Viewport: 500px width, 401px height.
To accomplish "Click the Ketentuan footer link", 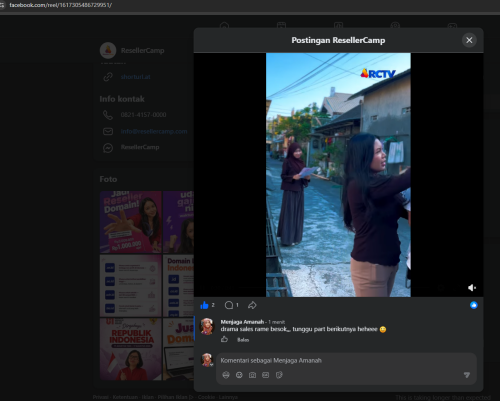I will 125,397.
